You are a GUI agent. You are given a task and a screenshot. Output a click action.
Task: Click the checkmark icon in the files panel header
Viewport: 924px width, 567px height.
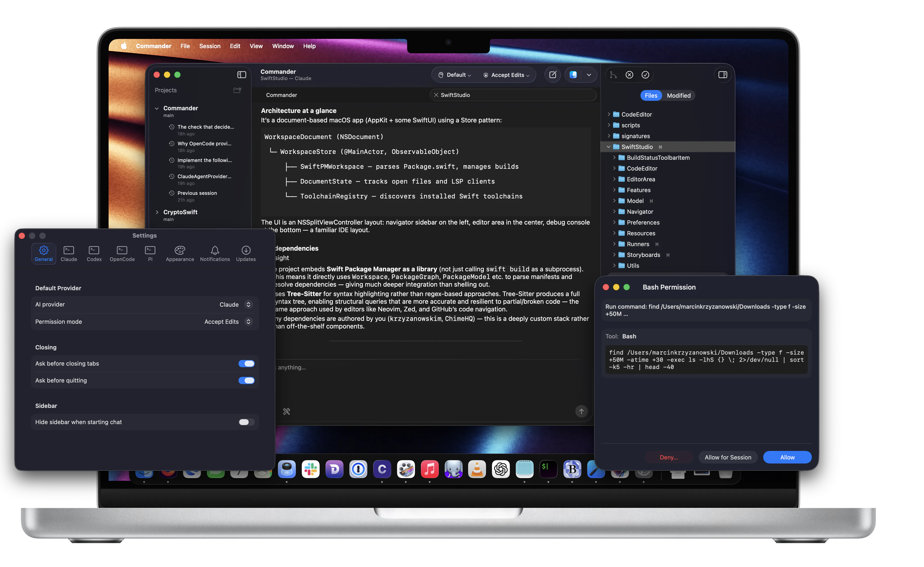[645, 75]
